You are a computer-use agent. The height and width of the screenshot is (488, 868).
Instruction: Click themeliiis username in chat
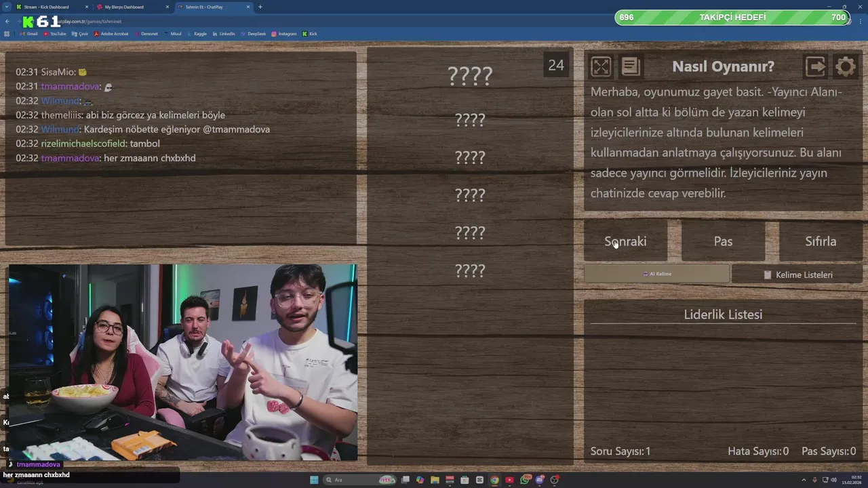tap(62, 115)
